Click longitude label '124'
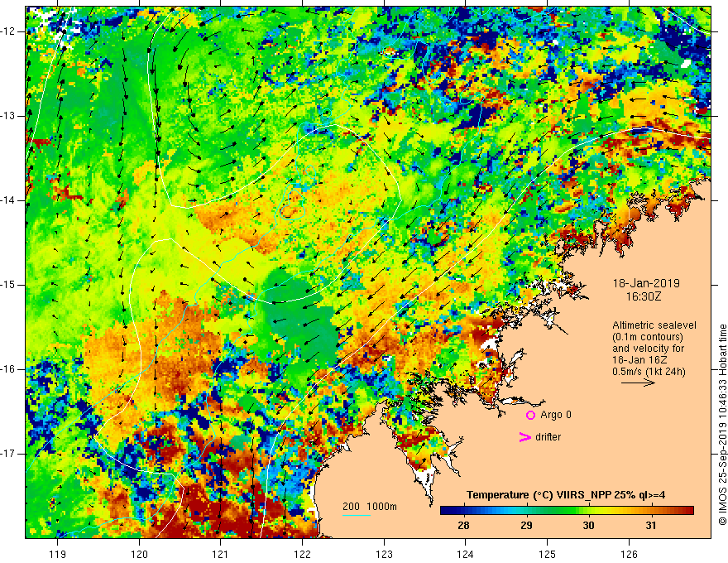The height and width of the screenshot is (563, 728). (x=465, y=554)
